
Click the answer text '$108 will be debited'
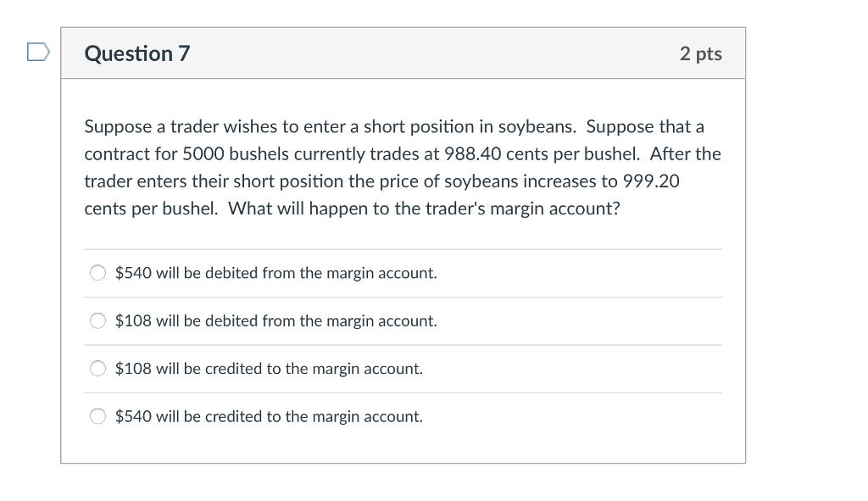pos(275,320)
